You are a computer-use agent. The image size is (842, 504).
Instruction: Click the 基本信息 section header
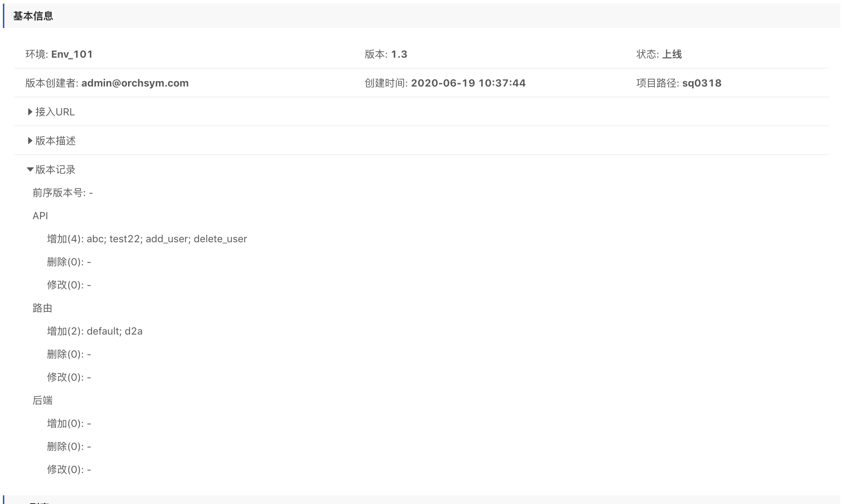(33, 16)
